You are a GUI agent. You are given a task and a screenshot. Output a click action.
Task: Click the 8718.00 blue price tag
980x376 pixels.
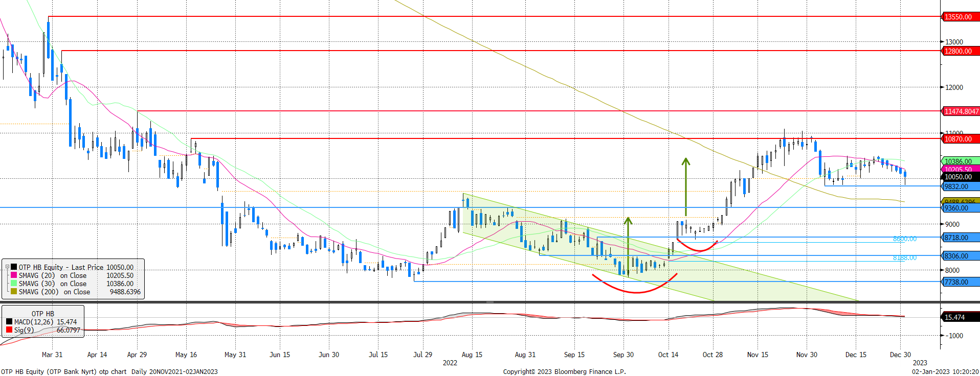tap(960, 238)
